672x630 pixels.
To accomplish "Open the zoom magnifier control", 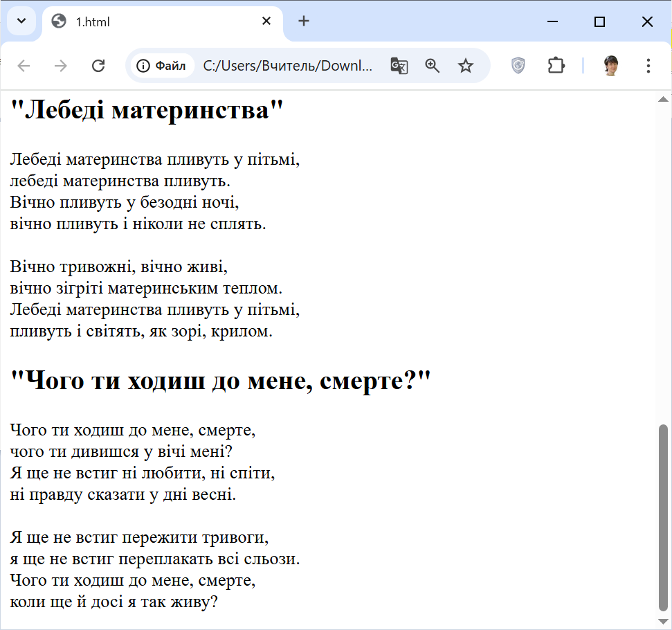I will click(x=433, y=66).
